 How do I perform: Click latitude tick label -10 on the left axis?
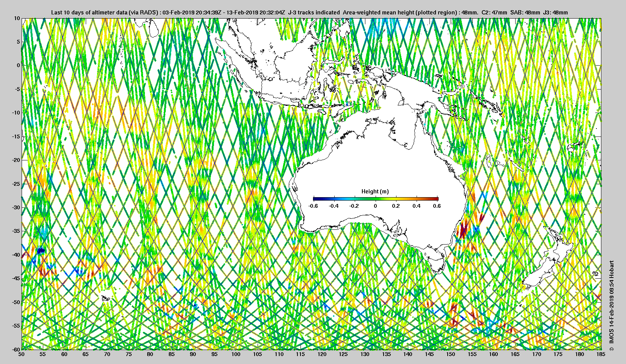(16, 113)
